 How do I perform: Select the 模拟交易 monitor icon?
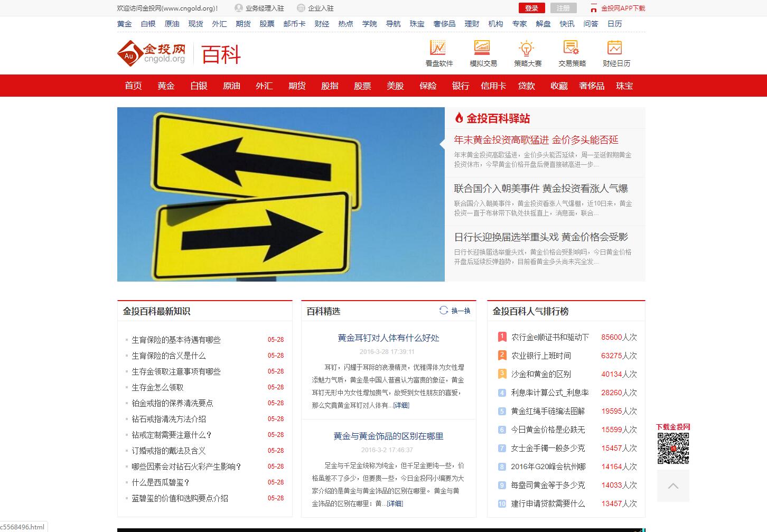click(482, 49)
